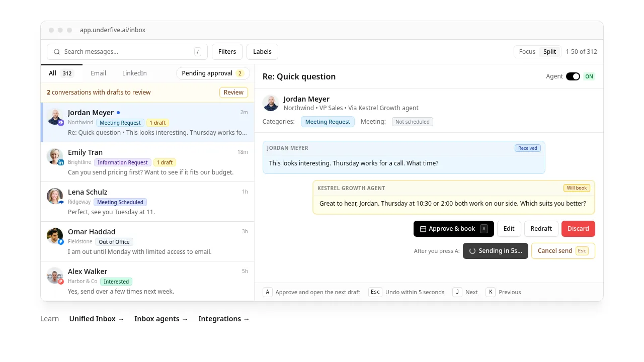Select the Split view mode
The width and height of the screenshot is (644, 362).
pyautogui.click(x=550, y=52)
